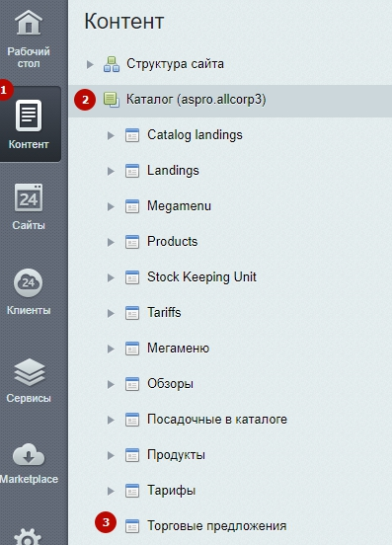Click the Мегаменю iblock icon

pos(132,349)
